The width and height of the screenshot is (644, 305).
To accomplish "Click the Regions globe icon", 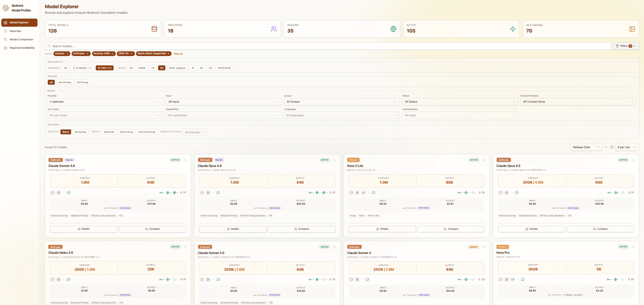I will pyautogui.click(x=393, y=29).
